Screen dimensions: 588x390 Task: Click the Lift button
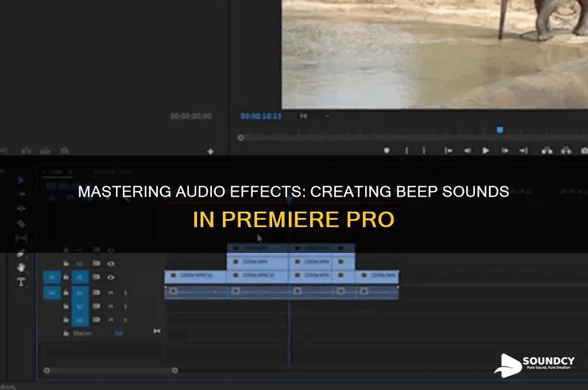[547, 151]
